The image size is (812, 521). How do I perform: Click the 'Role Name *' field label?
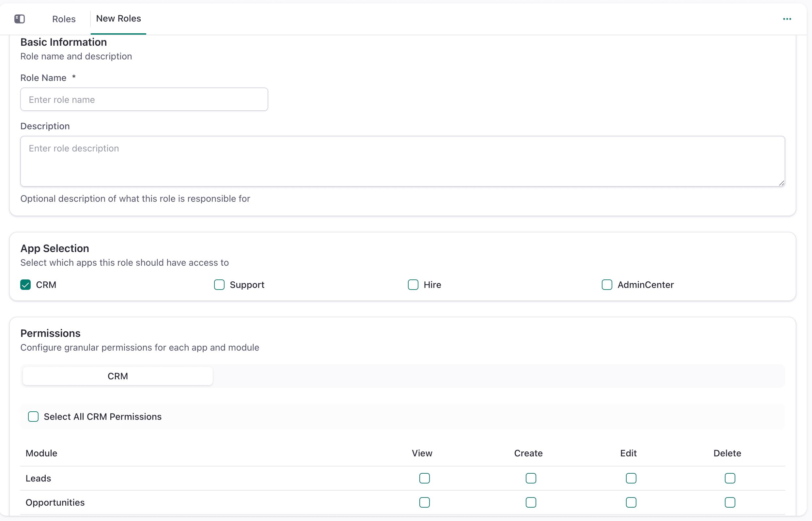coord(48,78)
